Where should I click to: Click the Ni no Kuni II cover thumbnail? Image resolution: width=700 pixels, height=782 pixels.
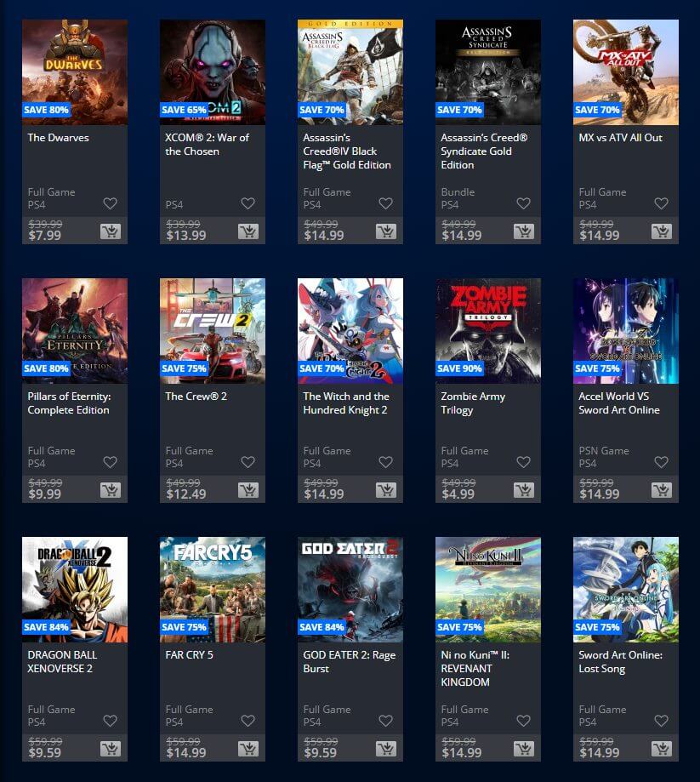tap(488, 590)
